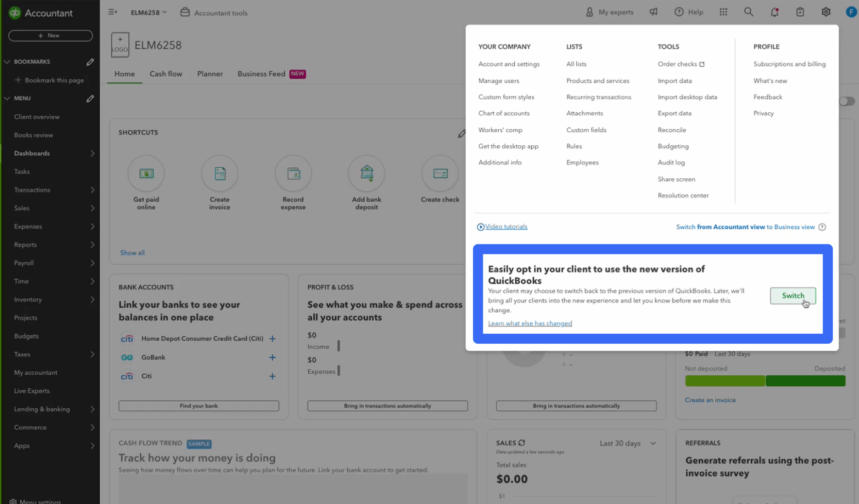Open Client overview in sidebar
The image size is (859, 504).
tap(37, 117)
